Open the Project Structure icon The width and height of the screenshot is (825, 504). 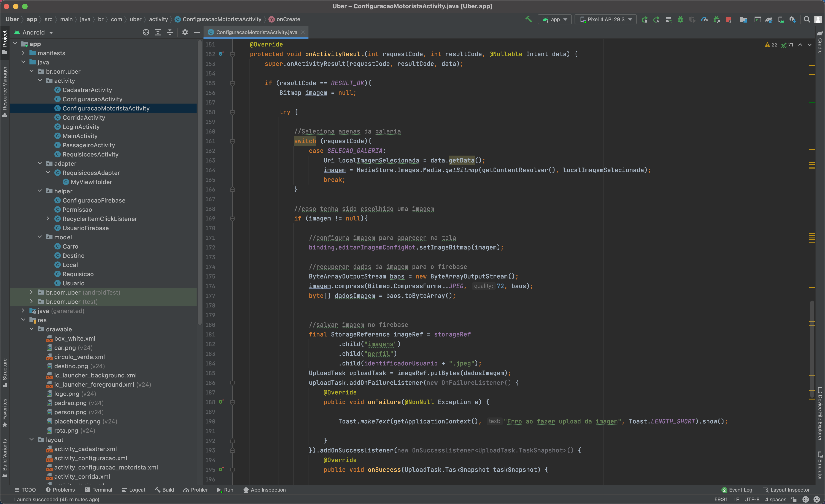coord(743,19)
